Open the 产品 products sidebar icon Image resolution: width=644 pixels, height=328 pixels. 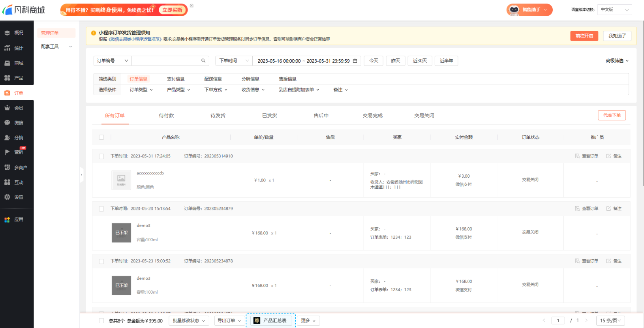tap(7, 78)
